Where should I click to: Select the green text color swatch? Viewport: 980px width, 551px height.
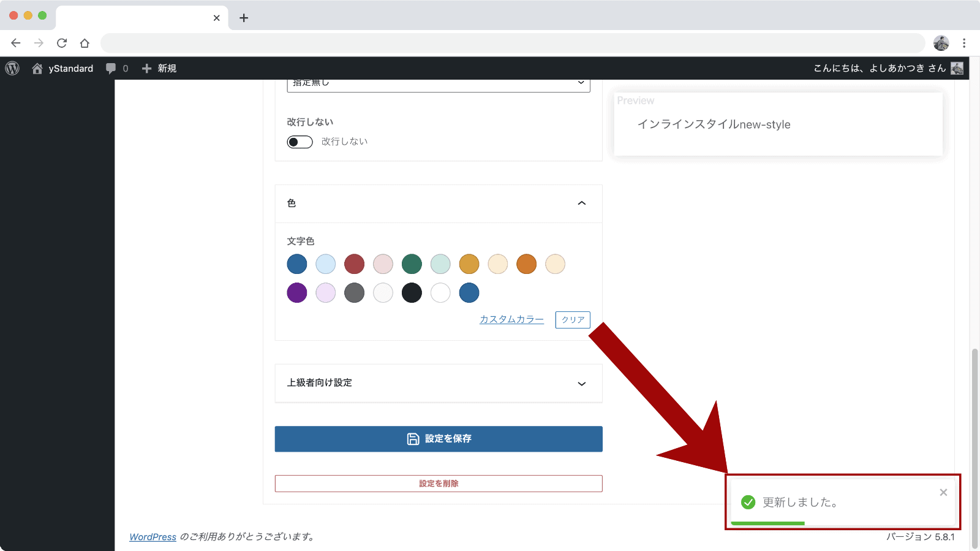(x=412, y=264)
